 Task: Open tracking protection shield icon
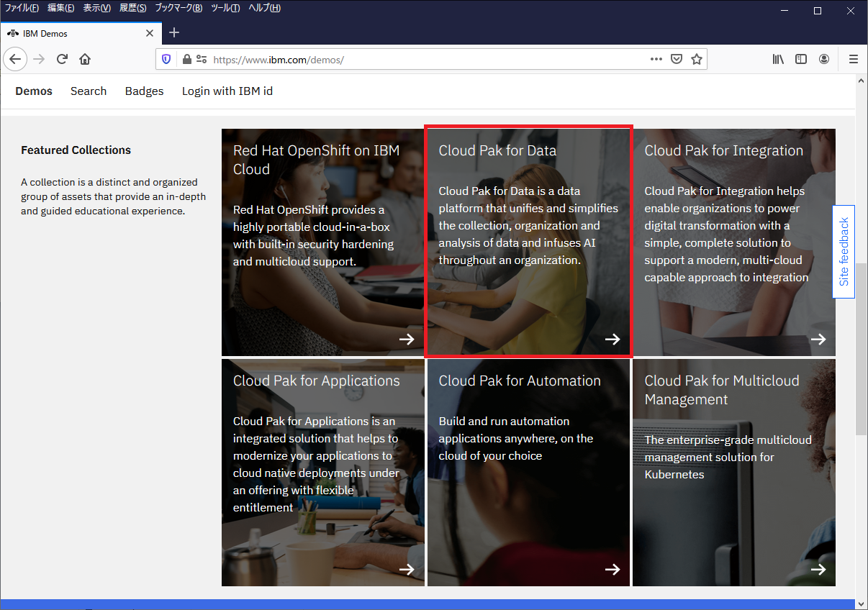pyautogui.click(x=166, y=59)
